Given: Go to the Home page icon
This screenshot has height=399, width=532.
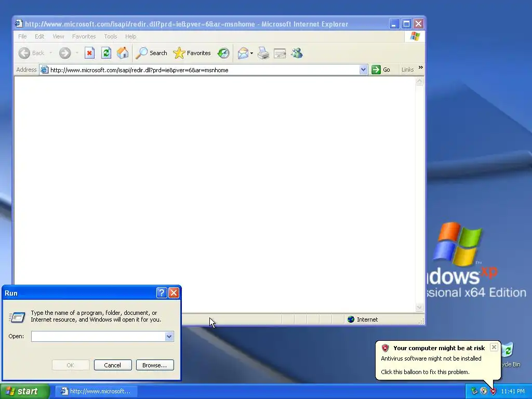Looking at the screenshot, I should pyautogui.click(x=123, y=53).
